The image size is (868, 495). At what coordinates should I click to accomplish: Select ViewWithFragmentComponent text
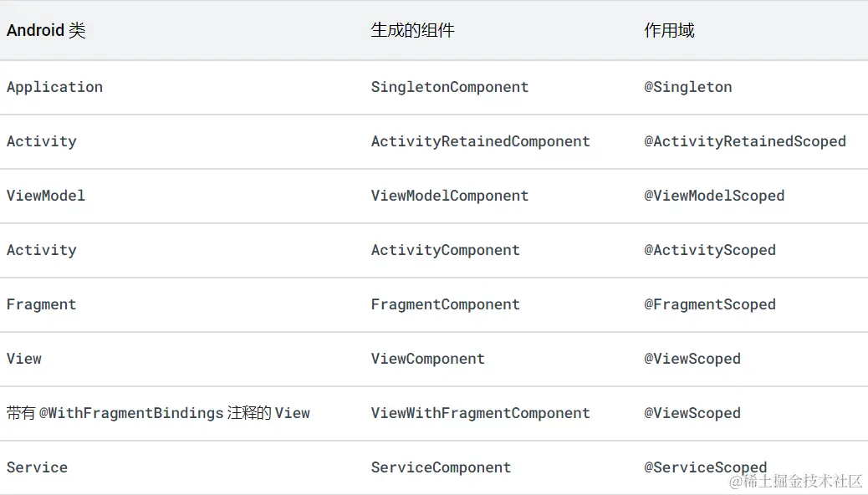480,413
